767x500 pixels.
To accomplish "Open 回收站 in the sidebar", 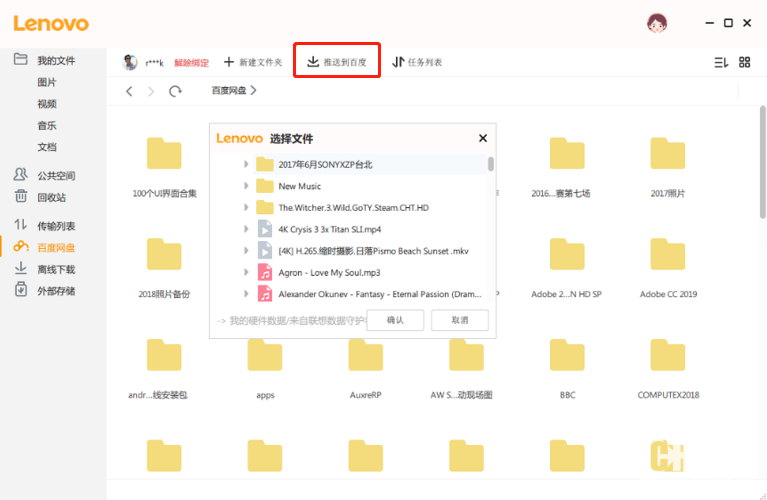I will (x=51, y=197).
